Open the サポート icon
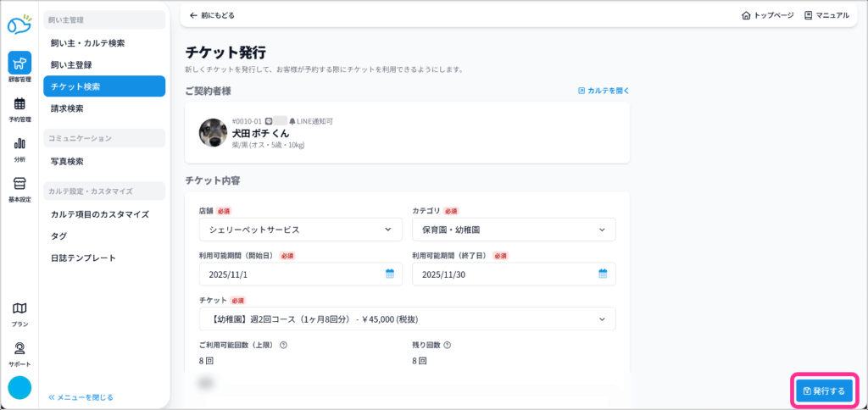Image resolution: width=868 pixels, height=410 pixels. [x=19, y=352]
